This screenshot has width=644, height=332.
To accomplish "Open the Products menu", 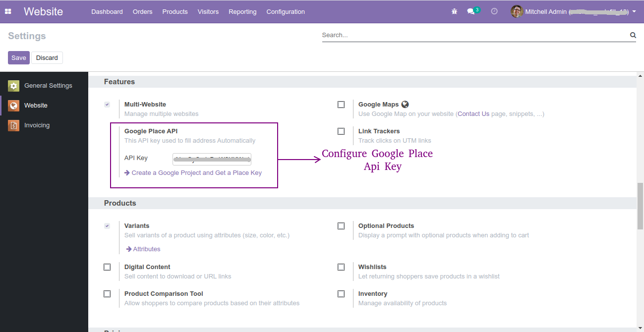I will pos(175,11).
